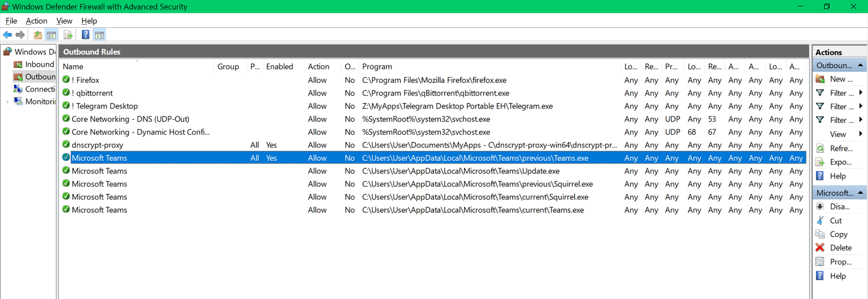Image resolution: width=868 pixels, height=299 pixels.
Task: Click the Properties icon in Actions pane
Action: 820,262
